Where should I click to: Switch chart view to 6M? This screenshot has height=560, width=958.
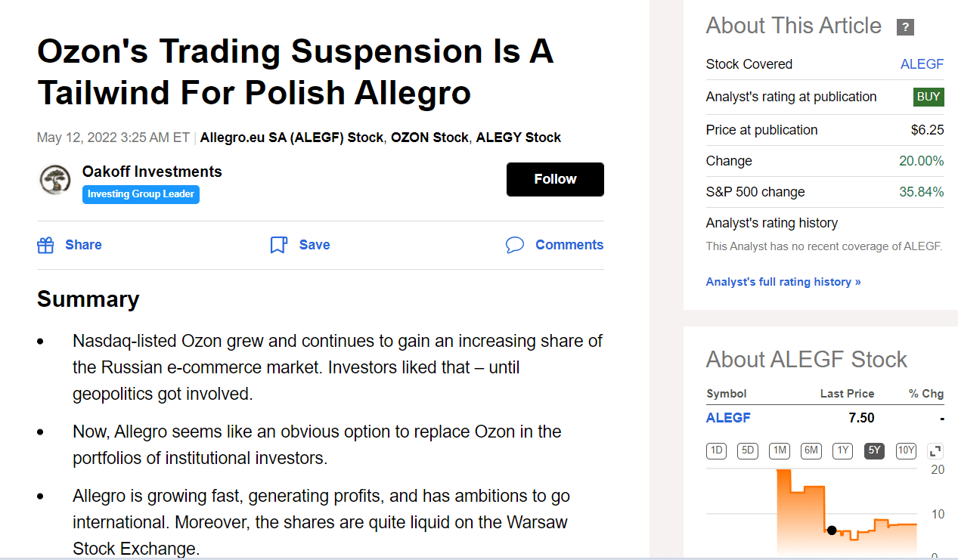(x=811, y=450)
